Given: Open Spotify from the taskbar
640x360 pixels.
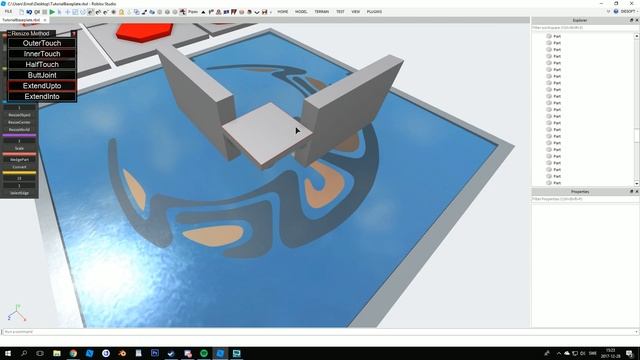Looking at the screenshot, I should click(204, 353).
